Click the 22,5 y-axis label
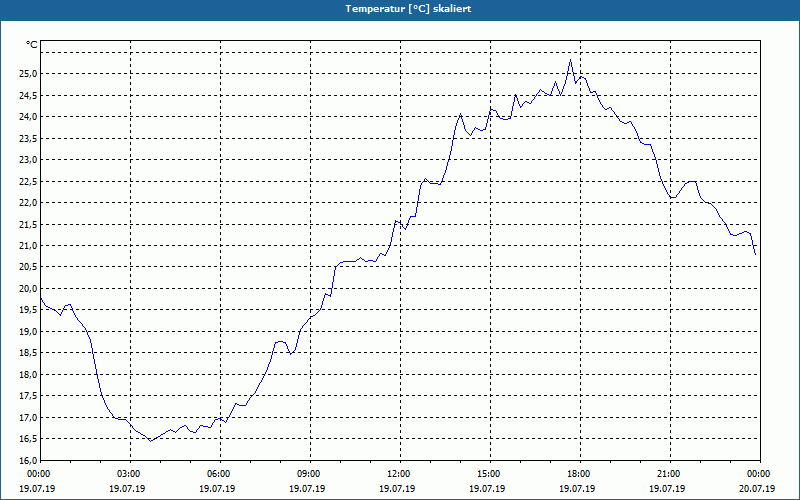Image resolution: width=800 pixels, height=500 pixels. 28,181
